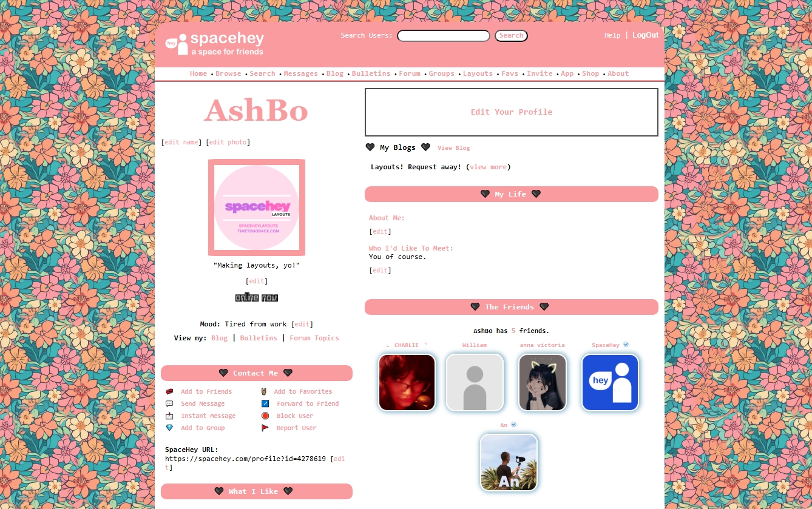Click the Search button in header
The height and width of the screenshot is (509, 812).
[x=511, y=36]
